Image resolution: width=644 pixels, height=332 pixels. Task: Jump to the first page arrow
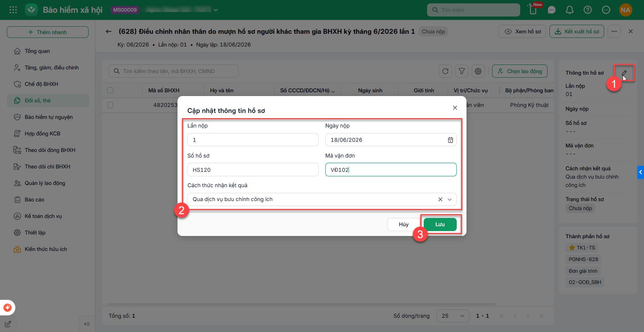(502, 316)
